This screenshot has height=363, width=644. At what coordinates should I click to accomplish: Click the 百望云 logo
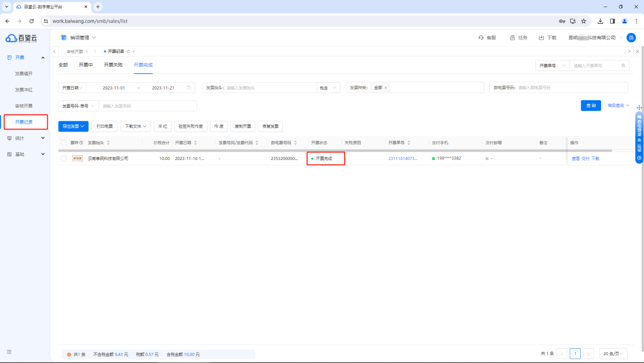21,38
